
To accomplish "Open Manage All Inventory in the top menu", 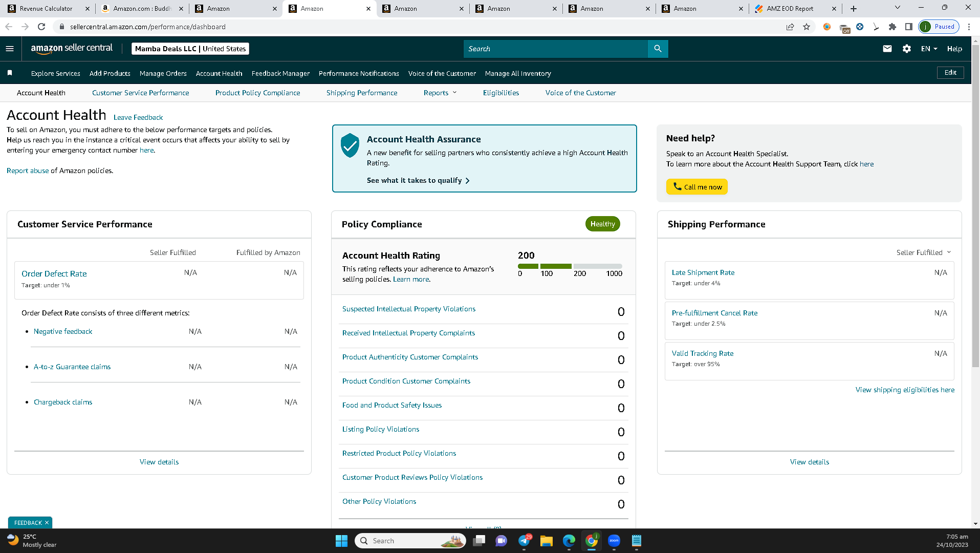I will click(x=518, y=73).
